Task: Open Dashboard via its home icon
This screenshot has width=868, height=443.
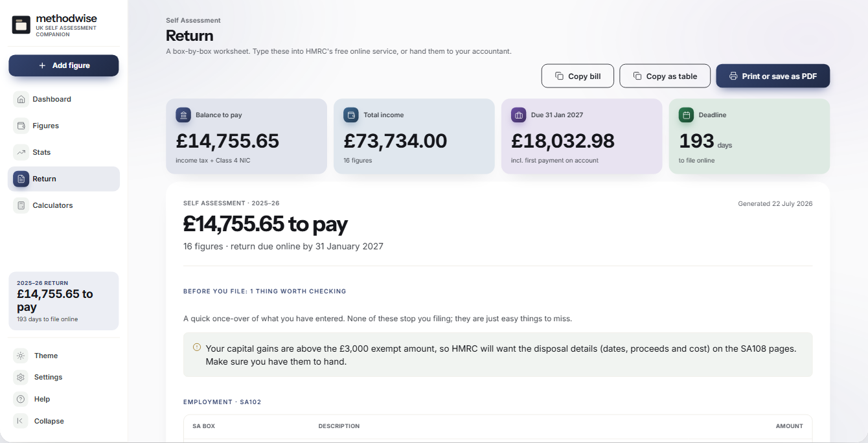Action: coord(21,99)
